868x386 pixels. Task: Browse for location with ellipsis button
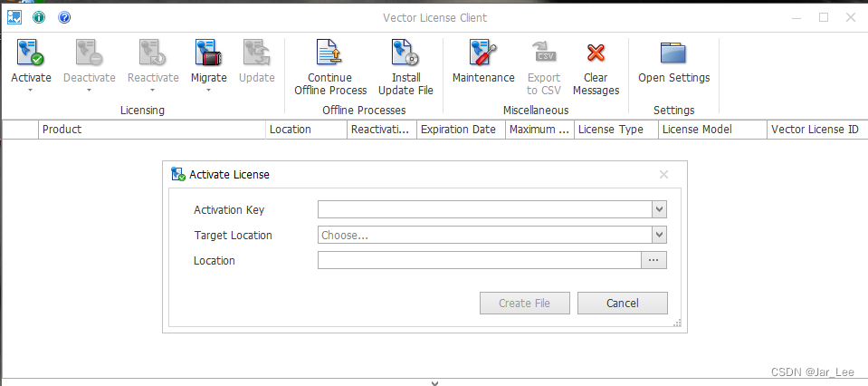point(653,260)
